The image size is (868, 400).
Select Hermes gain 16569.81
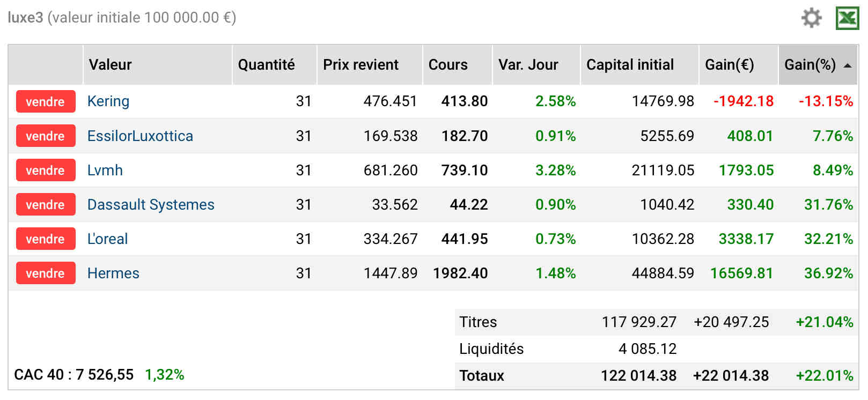[742, 273]
